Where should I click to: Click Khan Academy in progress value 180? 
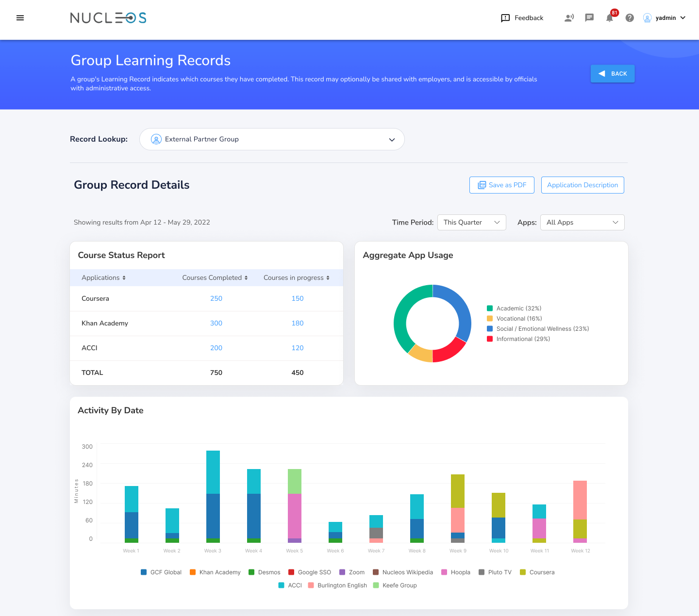pyautogui.click(x=298, y=323)
